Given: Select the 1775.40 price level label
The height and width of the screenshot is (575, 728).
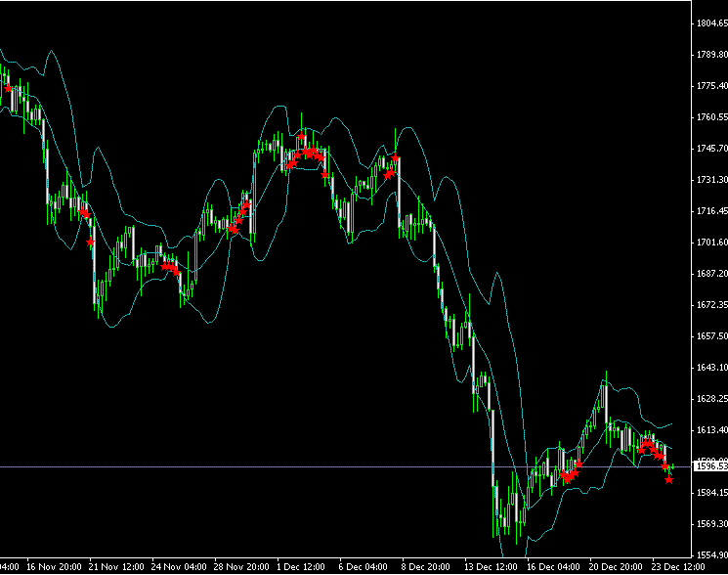Looking at the screenshot, I should tap(712, 86).
